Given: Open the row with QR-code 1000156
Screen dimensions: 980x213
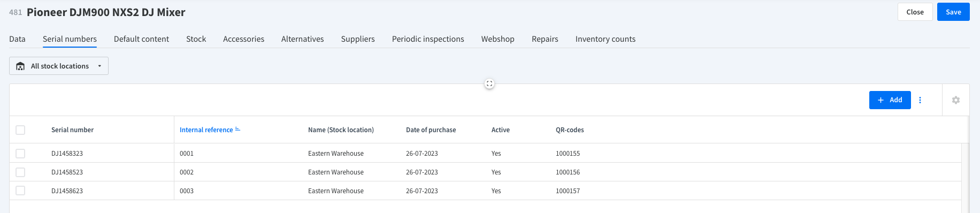Looking at the screenshot, I should pos(485,172).
